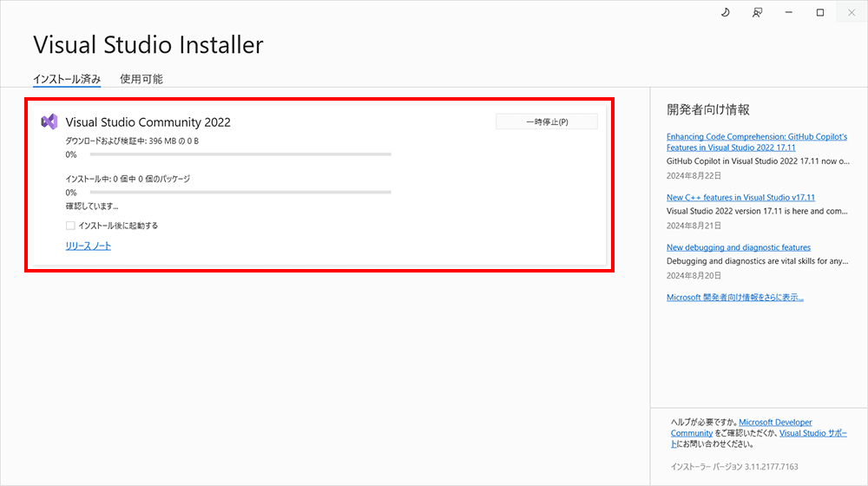
Task: Switch to the 使用可能 tab
Action: coord(141,79)
